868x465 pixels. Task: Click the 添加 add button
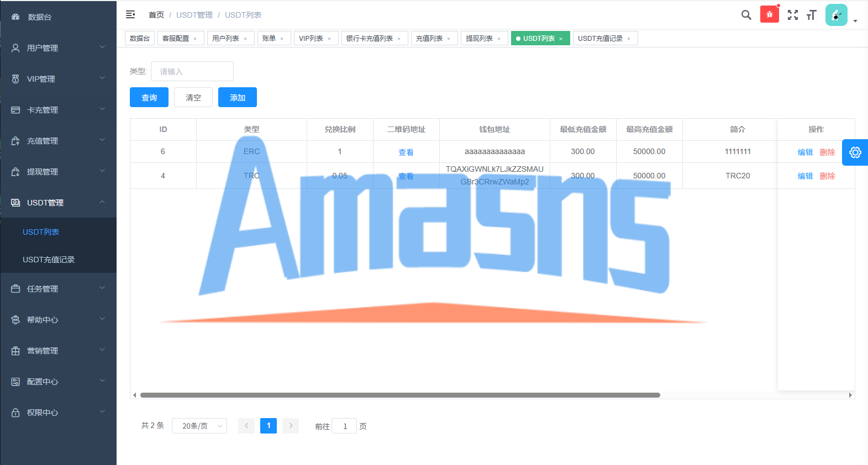pos(238,97)
